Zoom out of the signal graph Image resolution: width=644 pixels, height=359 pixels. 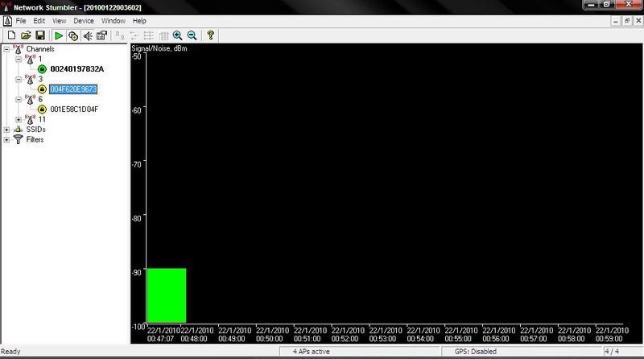click(x=192, y=35)
